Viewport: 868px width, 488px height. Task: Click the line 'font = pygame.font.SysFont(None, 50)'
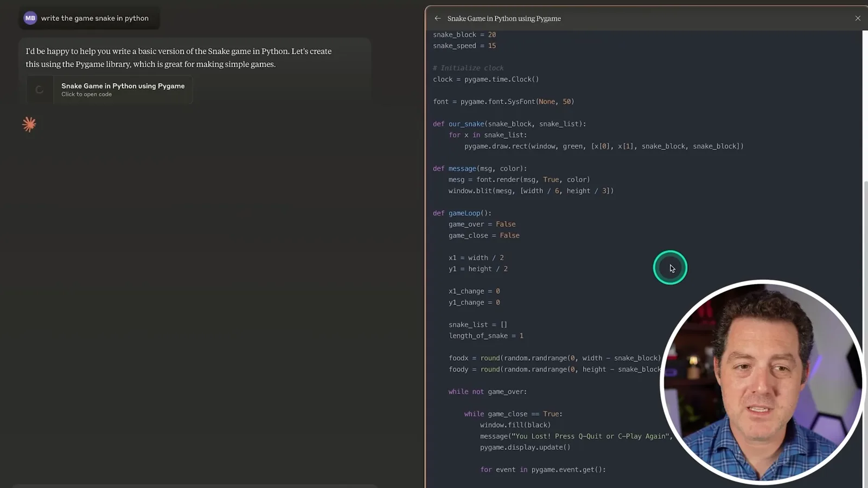[x=503, y=101]
